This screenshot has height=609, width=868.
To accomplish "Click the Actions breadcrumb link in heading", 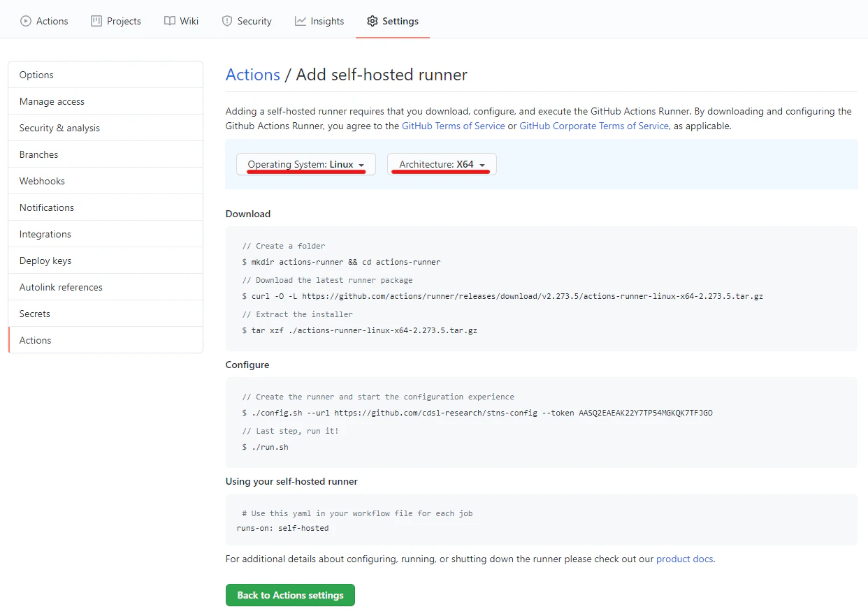I will tap(253, 75).
